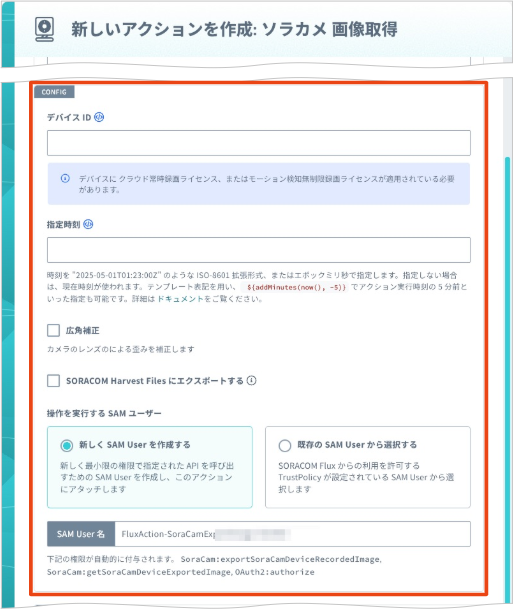Screen dimensions: 513x609
Task: Click the SAM User 名 label
Action: click(x=81, y=534)
